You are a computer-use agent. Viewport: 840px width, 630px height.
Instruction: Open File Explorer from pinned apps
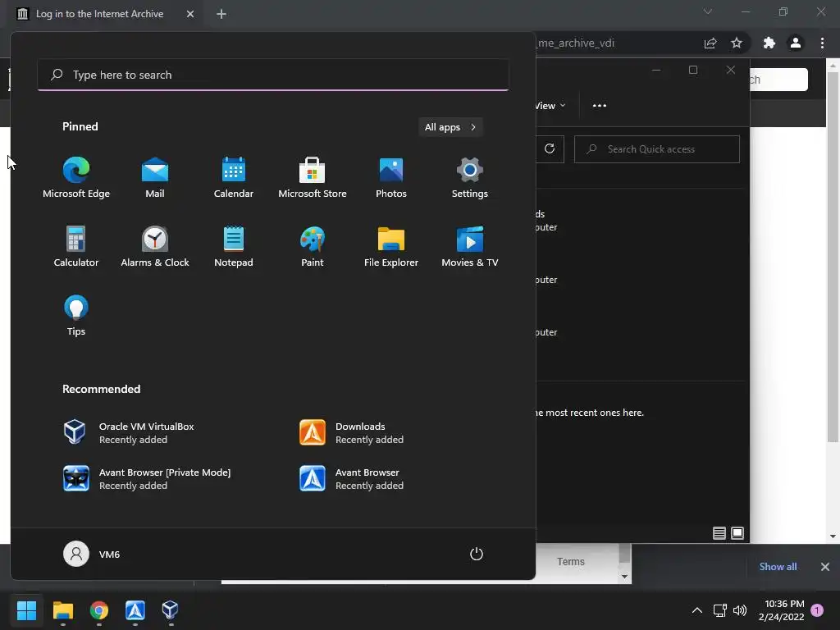(391, 246)
